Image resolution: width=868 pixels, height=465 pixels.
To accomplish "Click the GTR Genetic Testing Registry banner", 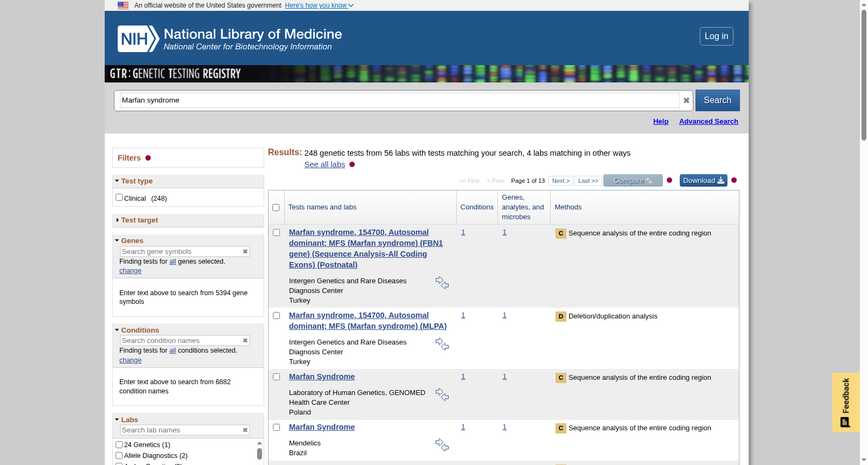I will pyautogui.click(x=426, y=74).
